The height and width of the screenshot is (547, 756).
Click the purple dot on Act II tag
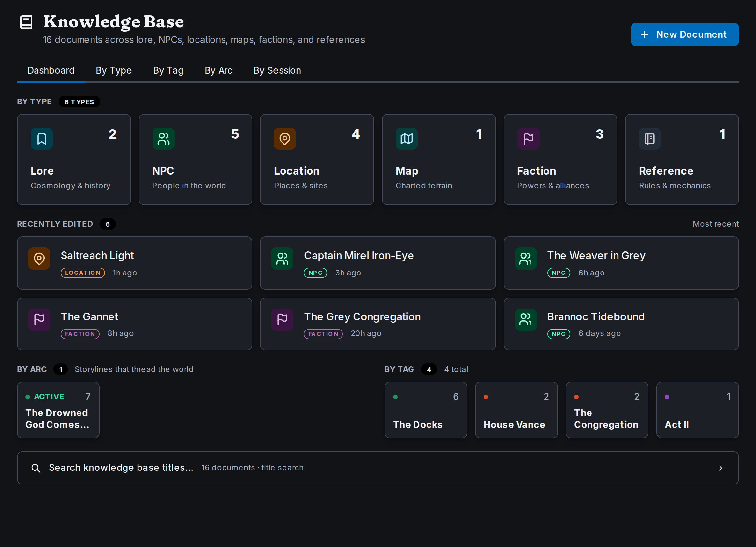[x=667, y=397]
